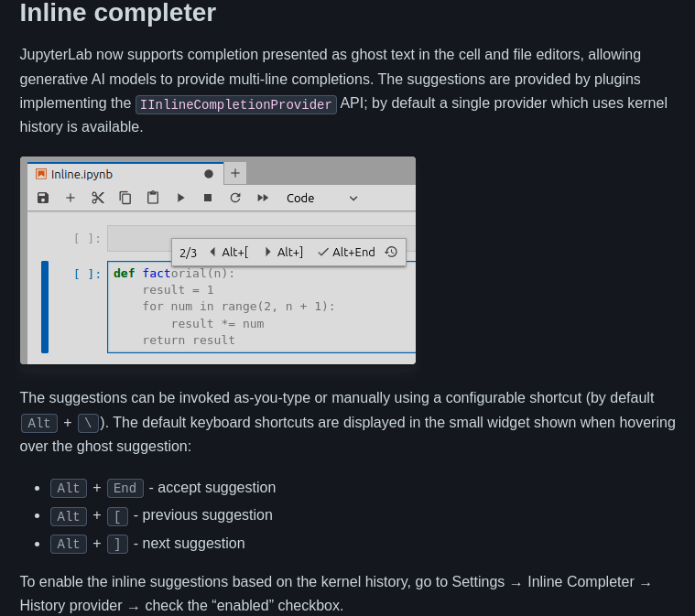Interrupt the kernel with the stop icon

click(208, 198)
